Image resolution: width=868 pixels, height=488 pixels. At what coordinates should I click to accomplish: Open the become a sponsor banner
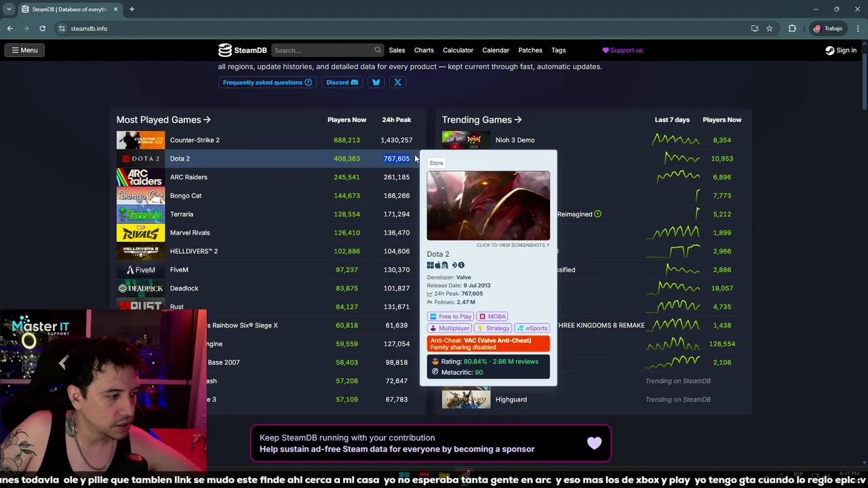point(431,443)
